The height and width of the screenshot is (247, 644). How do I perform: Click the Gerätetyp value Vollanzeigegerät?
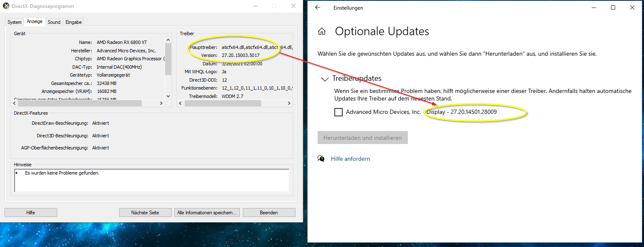(x=113, y=75)
